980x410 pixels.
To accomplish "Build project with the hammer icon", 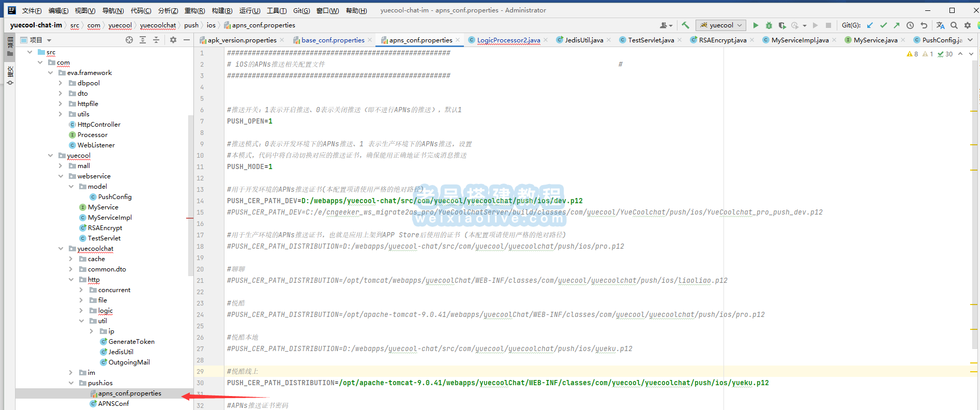I will pyautogui.click(x=685, y=25).
